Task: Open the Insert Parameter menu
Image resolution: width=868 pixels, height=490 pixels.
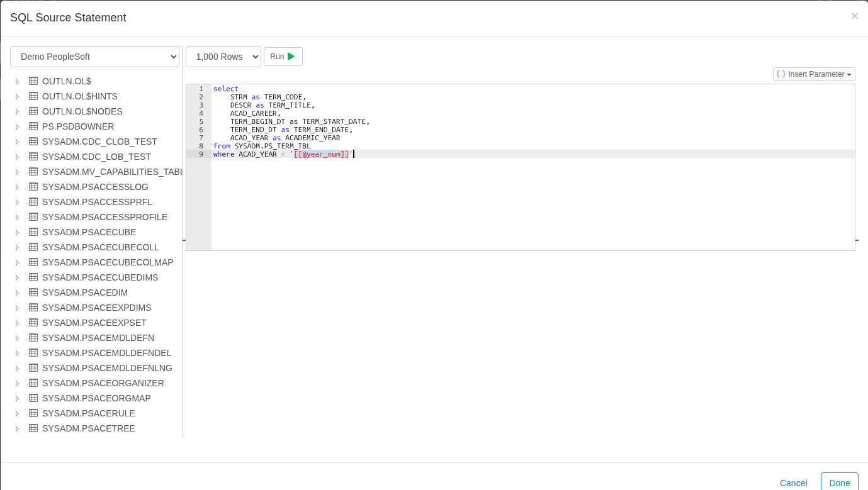Action: [x=814, y=74]
